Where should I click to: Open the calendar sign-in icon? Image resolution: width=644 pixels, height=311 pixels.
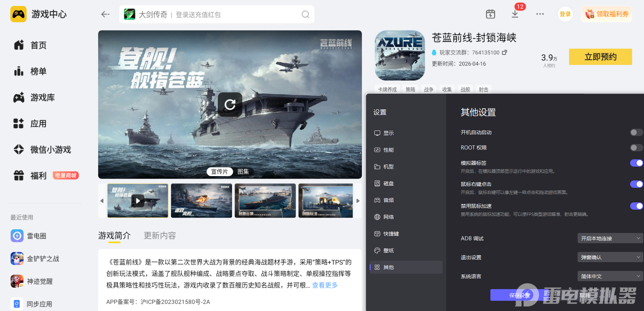pos(490,14)
